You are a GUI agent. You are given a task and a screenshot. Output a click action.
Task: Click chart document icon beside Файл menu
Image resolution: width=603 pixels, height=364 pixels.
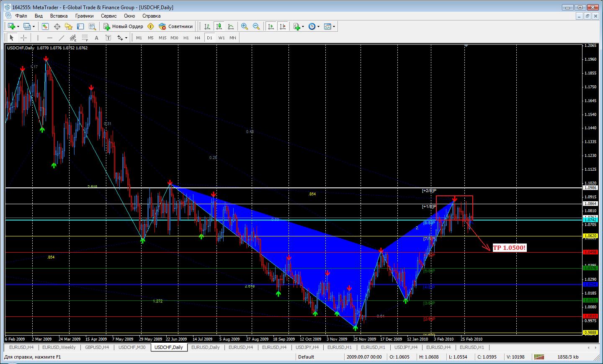[8, 16]
